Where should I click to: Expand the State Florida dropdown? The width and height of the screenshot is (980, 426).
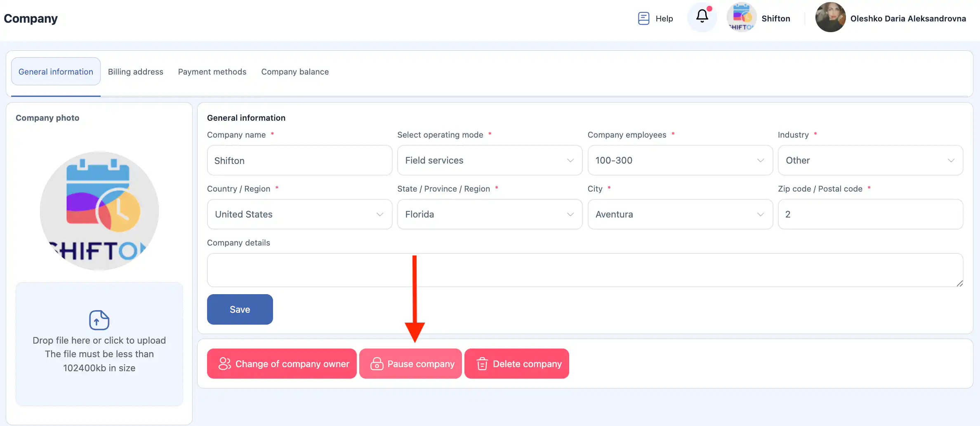pos(489,214)
